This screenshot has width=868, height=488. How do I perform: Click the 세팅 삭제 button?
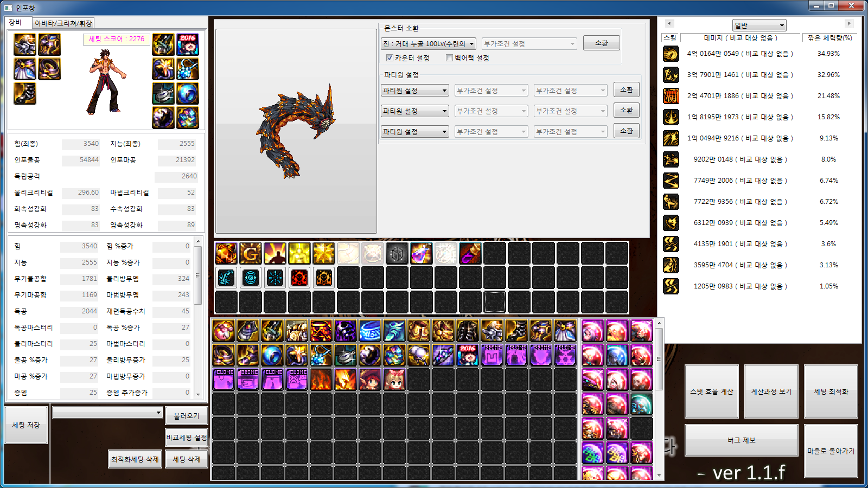pyautogui.click(x=186, y=459)
